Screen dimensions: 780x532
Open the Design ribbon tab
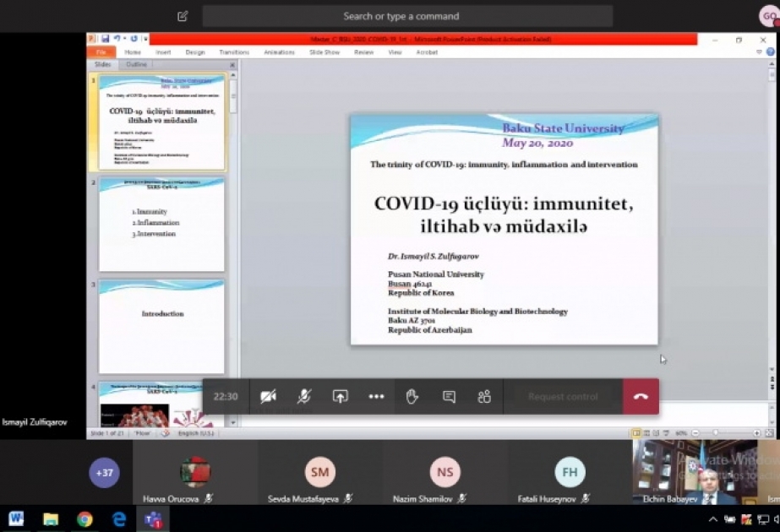coord(195,52)
